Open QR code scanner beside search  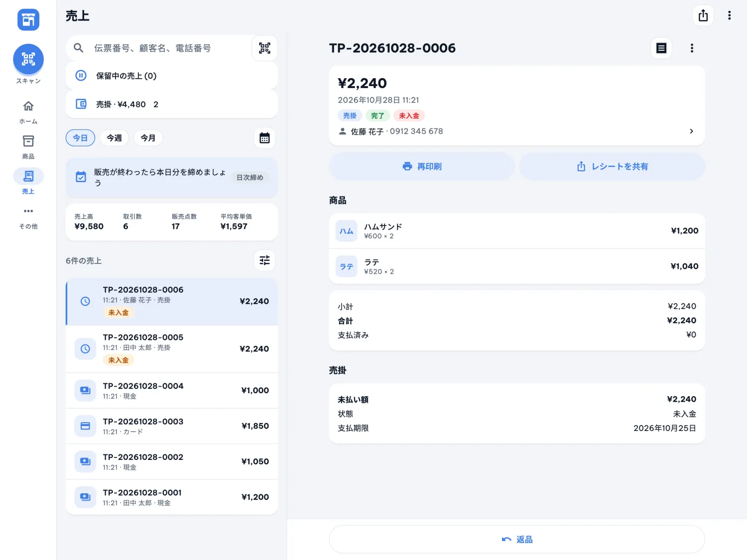[x=264, y=48]
